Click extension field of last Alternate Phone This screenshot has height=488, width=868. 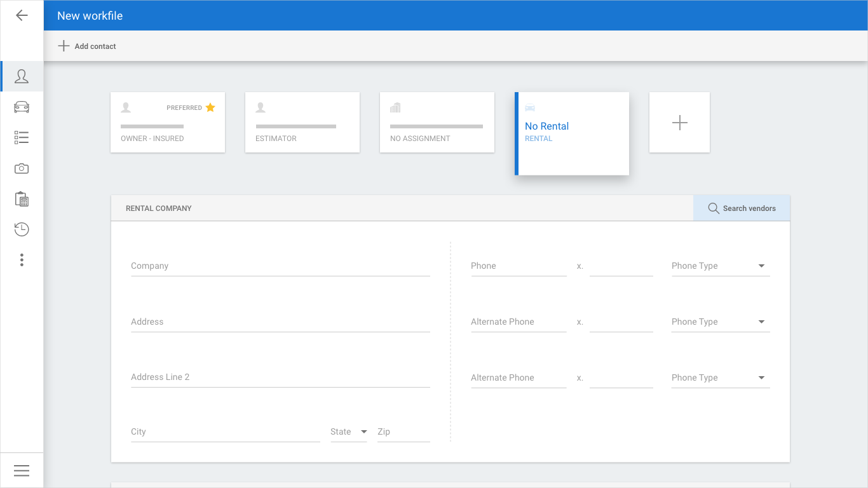click(x=621, y=378)
